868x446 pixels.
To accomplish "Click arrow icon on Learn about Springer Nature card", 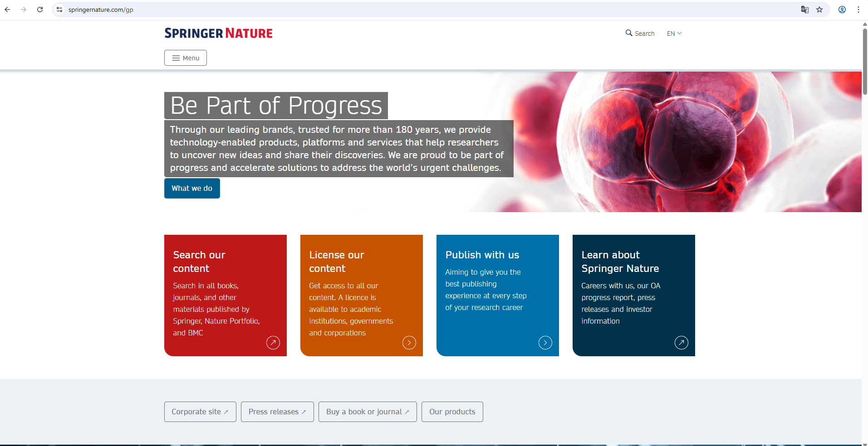I will [682, 343].
